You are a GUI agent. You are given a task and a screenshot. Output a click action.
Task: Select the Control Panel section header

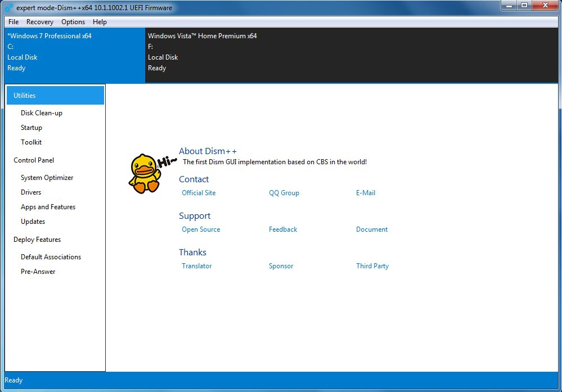click(x=34, y=160)
